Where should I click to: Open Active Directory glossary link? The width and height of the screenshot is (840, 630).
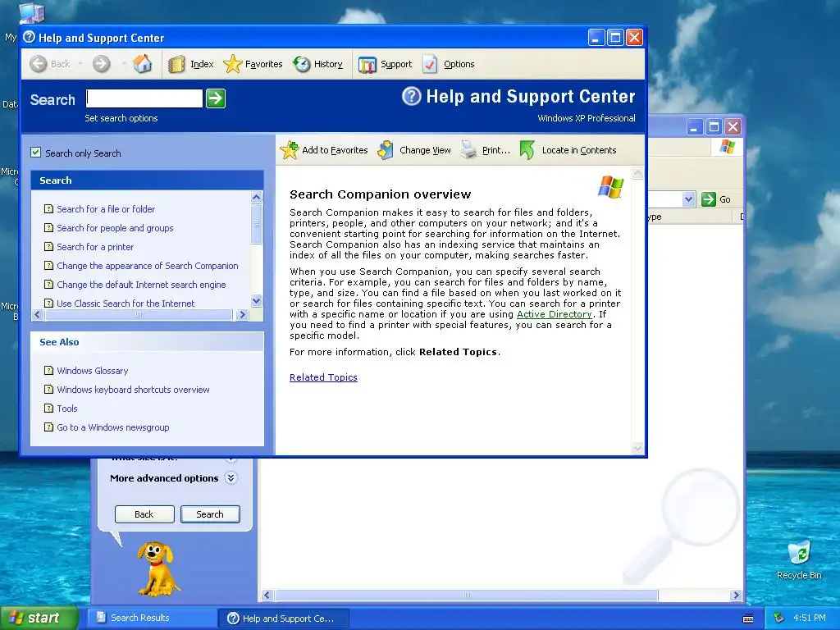pyautogui.click(x=554, y=314)
